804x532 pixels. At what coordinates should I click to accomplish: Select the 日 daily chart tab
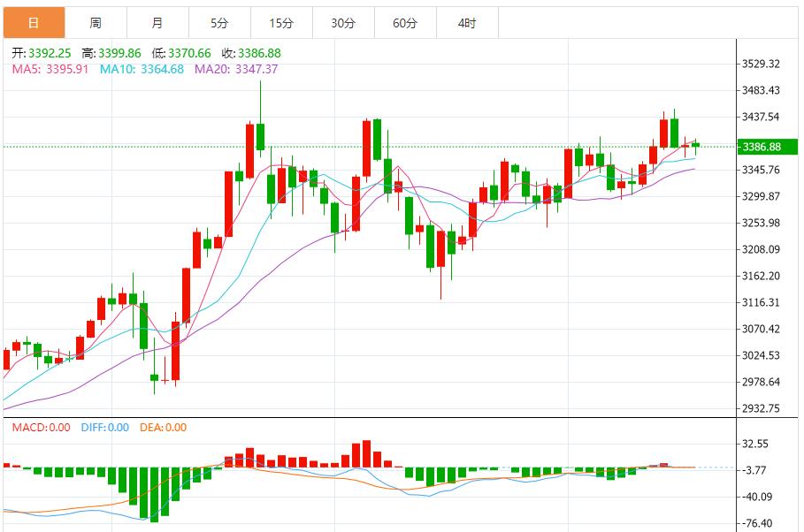[34, 23]
